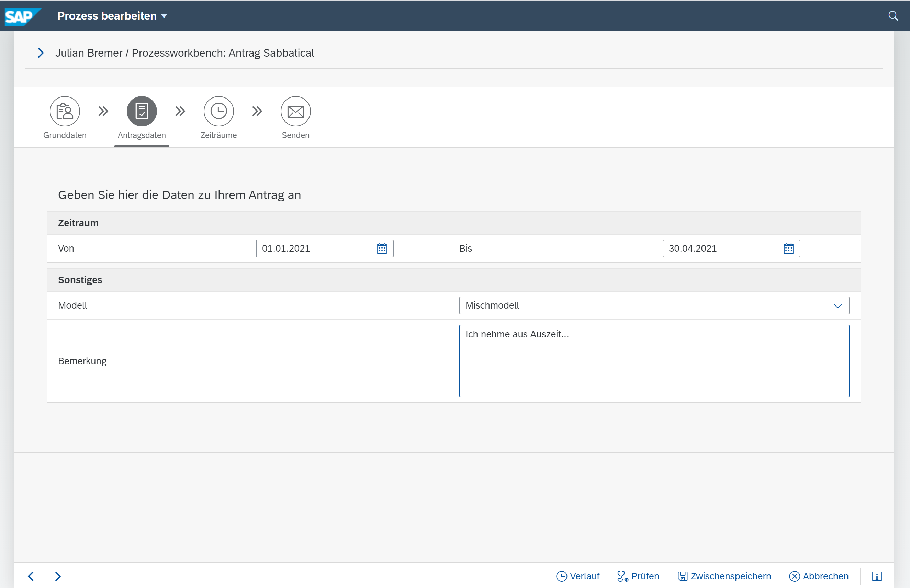The height and width of the screenshot is (588, 910).
Task: Click the SAP logo
Action: click(x=23, y=16)
